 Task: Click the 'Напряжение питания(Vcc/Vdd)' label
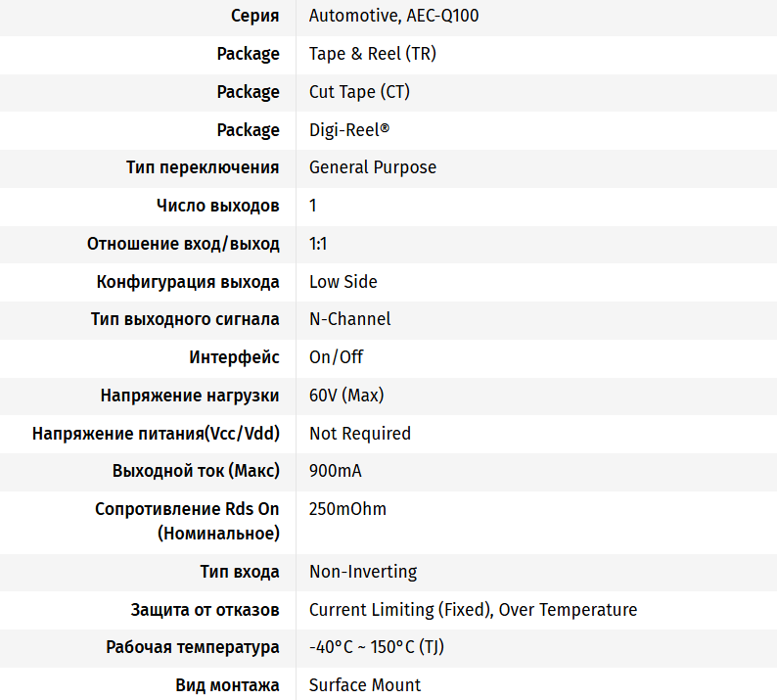pos(157,434)
